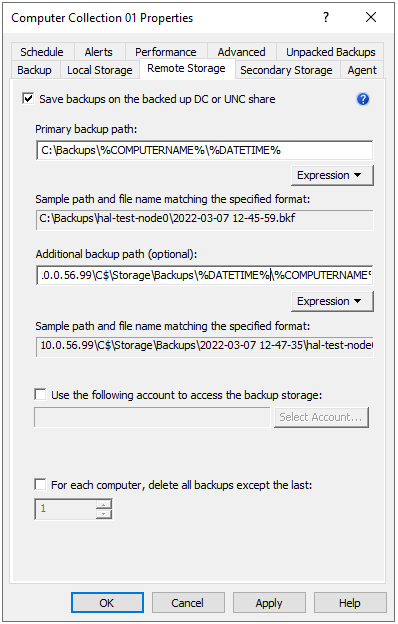Go to the Local Storage tab
Image resolution: width=398 pixels, height=624 pixels.
(100, 70)
